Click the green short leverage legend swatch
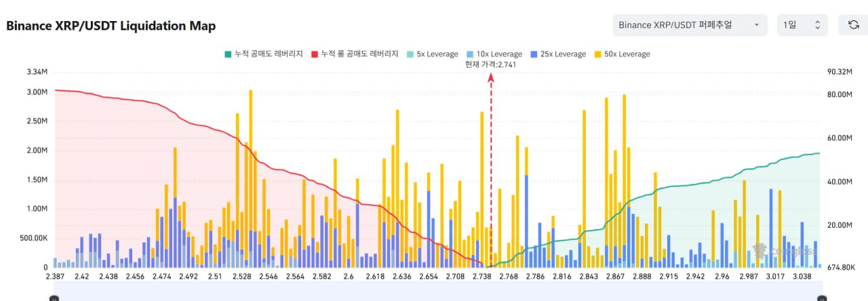The image size is (868, 301). [x=227, y=54]
